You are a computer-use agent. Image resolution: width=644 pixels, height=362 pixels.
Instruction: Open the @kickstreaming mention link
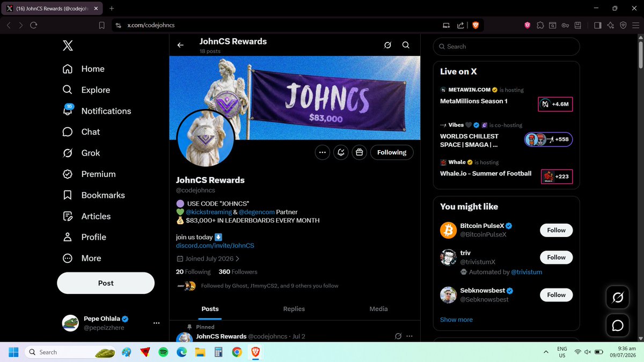point(209,212)
